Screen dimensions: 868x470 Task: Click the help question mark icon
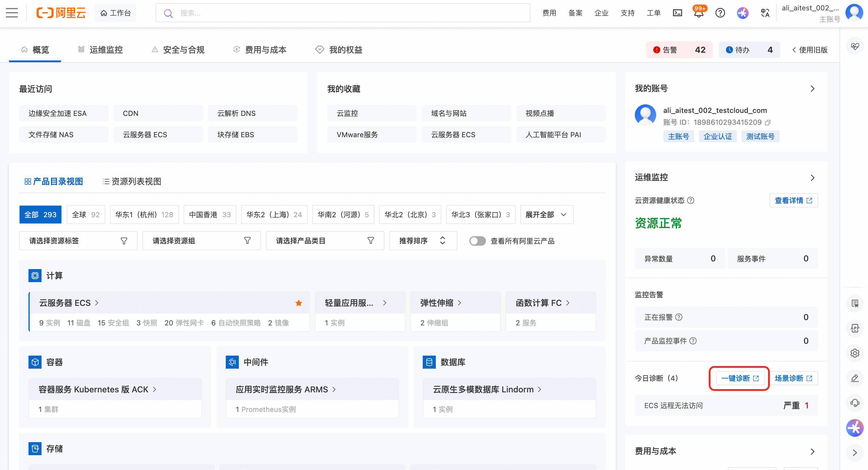(720, 13)
